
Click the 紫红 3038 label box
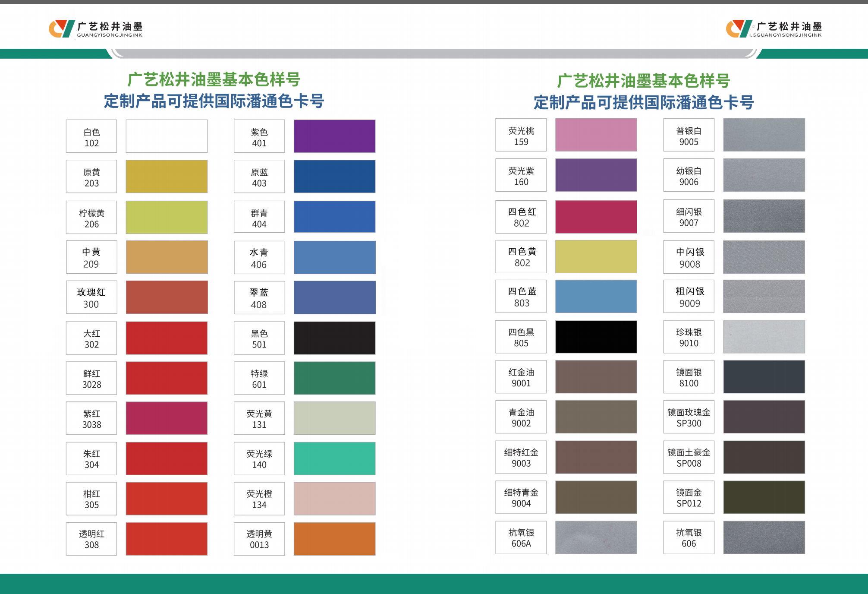coord(91,418)
